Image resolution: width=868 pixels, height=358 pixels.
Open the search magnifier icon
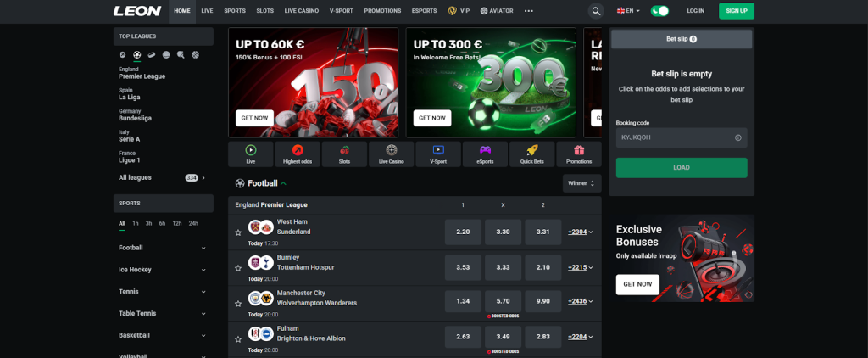596,11
